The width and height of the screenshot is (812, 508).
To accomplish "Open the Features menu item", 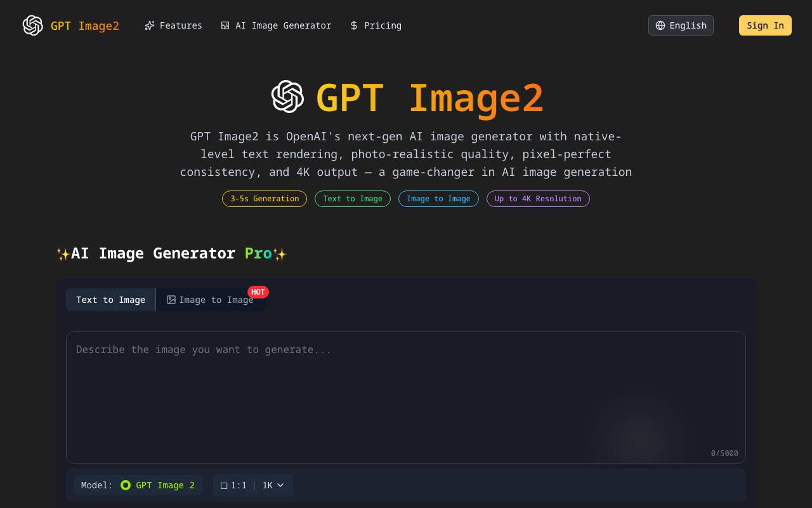I will click(173, 25).
